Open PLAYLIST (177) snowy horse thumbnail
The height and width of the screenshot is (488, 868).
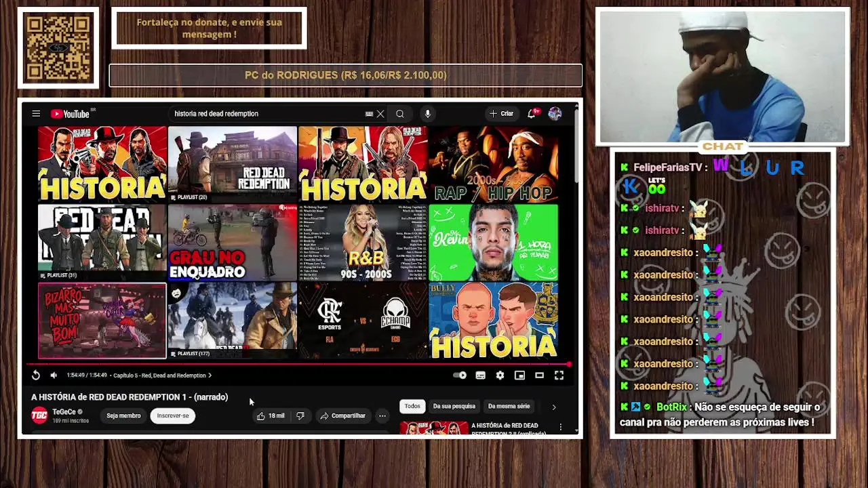tap(233, 321)
